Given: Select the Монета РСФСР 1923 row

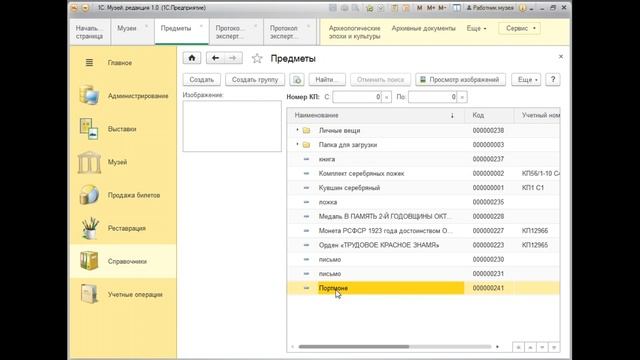Looking at the screenshot, I should (423, 231).
